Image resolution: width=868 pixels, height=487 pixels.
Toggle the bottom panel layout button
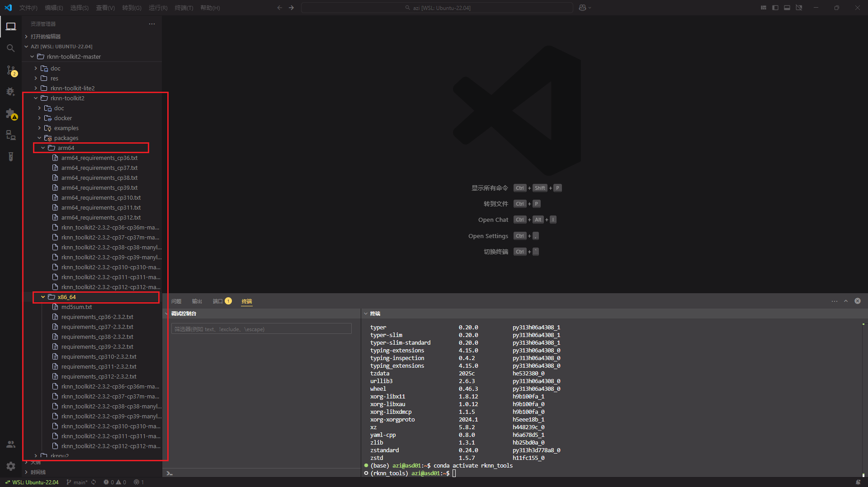[787, 8]
